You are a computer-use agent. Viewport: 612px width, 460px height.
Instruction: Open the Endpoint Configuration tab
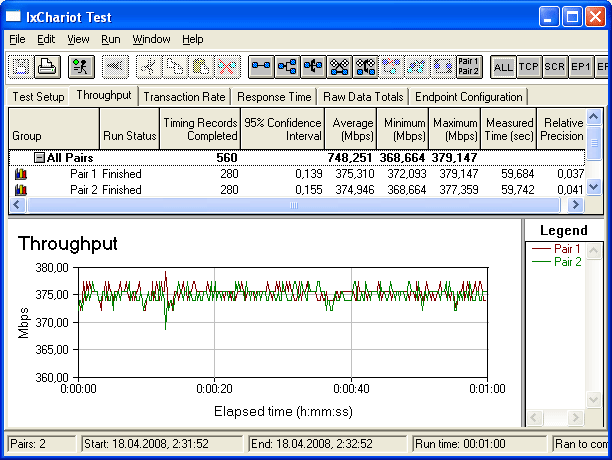tap(469, 97)
